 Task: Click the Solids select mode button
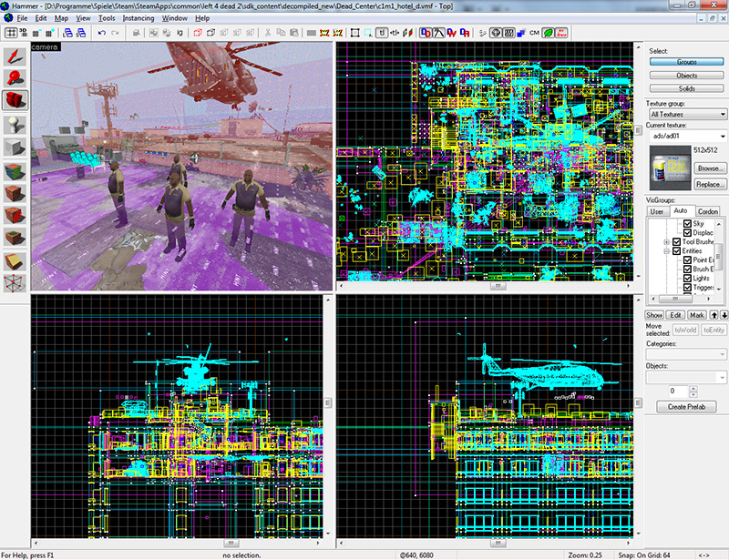click(x=687, y=88)
